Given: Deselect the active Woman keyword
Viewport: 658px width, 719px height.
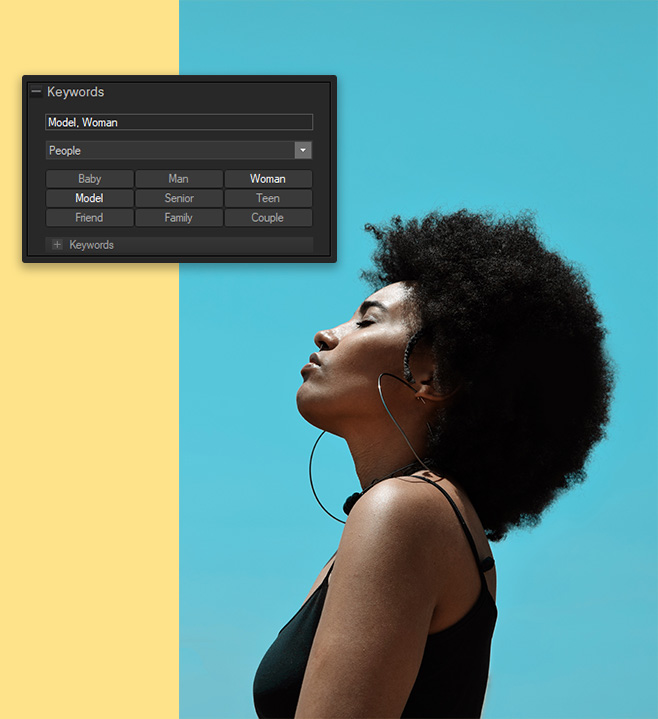Looking at the screenshot, I should [267, 179].
